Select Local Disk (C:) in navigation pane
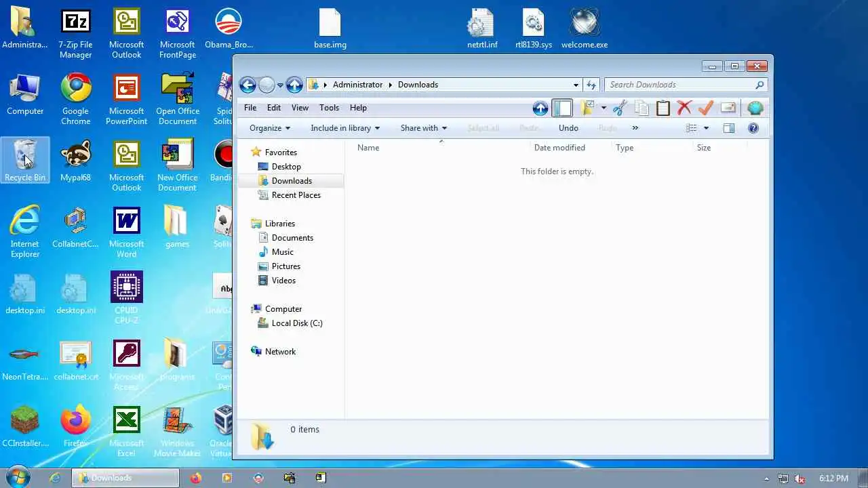 (296, 323)
